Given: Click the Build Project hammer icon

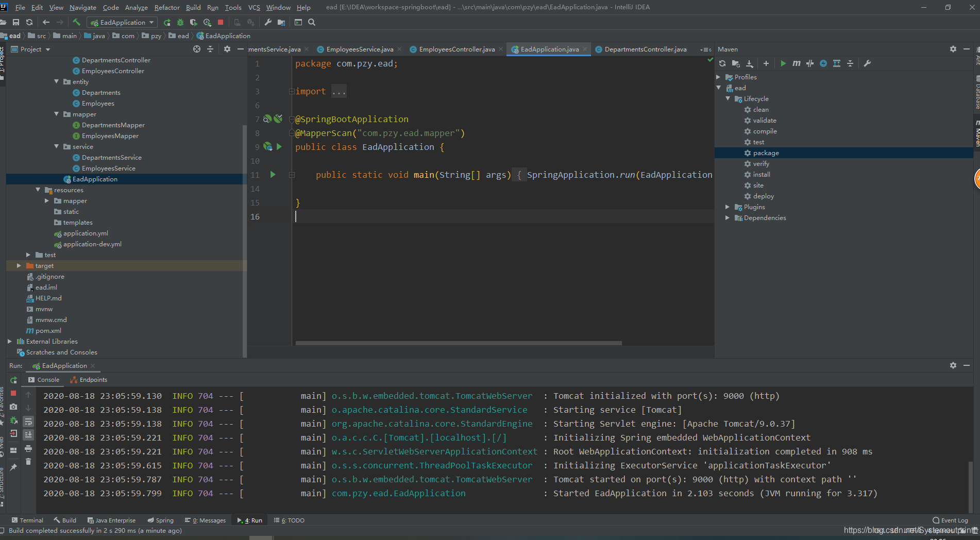Looking at the screenshot, I should tap(76, 22).
